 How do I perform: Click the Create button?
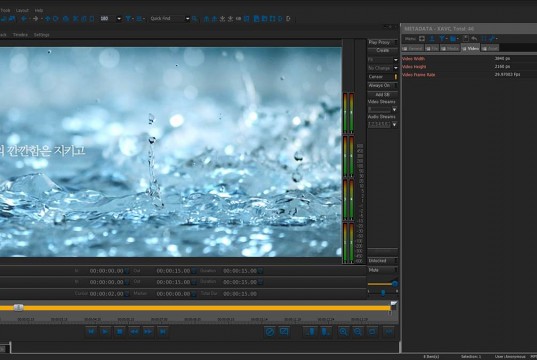point(383,50)
